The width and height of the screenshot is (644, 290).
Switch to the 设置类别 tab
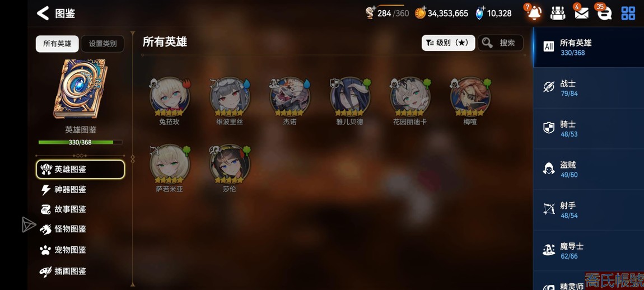(102, 44)
